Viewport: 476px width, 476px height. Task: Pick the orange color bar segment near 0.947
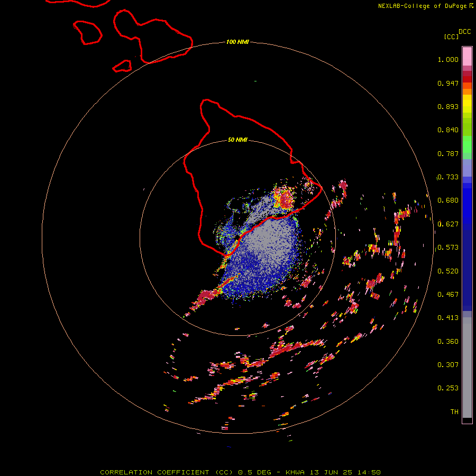(x=467, y=86)
